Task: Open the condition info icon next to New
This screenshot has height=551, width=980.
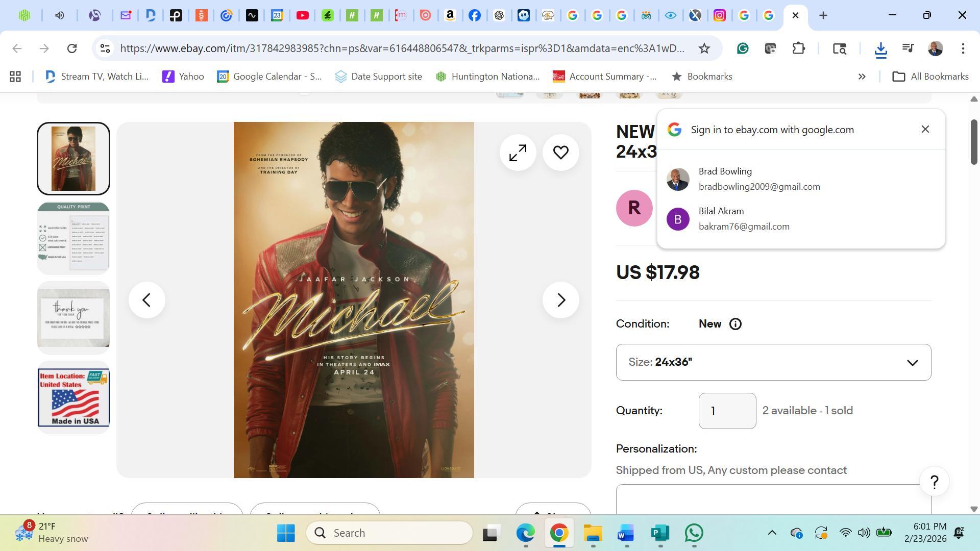Action: point(735,324)
